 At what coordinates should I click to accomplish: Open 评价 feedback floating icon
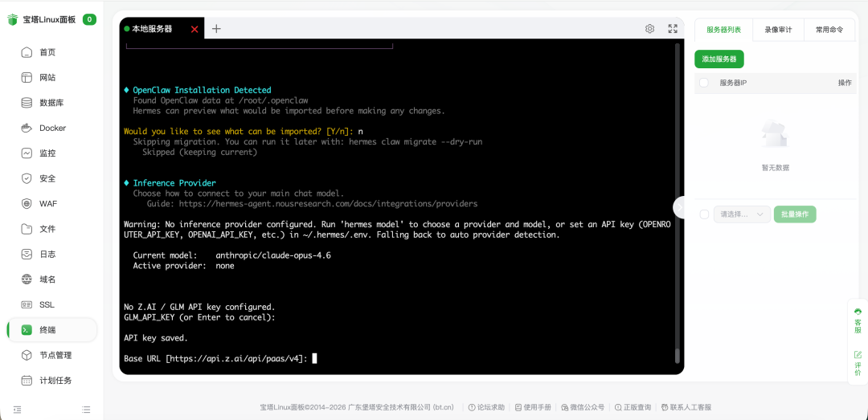(858, 363)
